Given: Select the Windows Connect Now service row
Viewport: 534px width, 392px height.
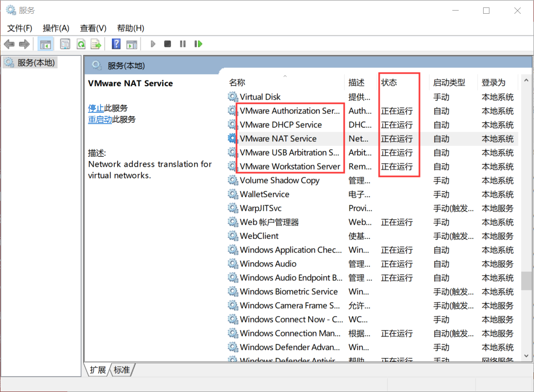Looking at the screenshot, I should [x=373, y=319].
